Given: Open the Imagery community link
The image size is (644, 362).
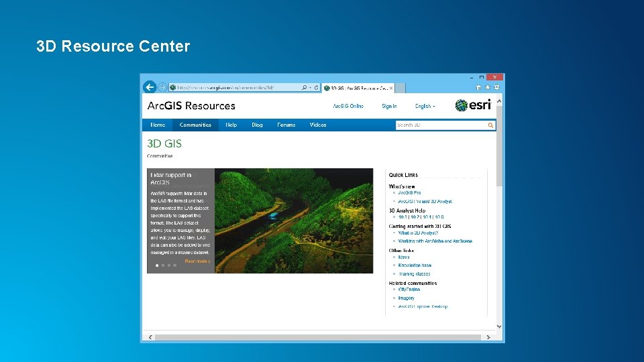Looking at the screenshot, I should 407,298.
